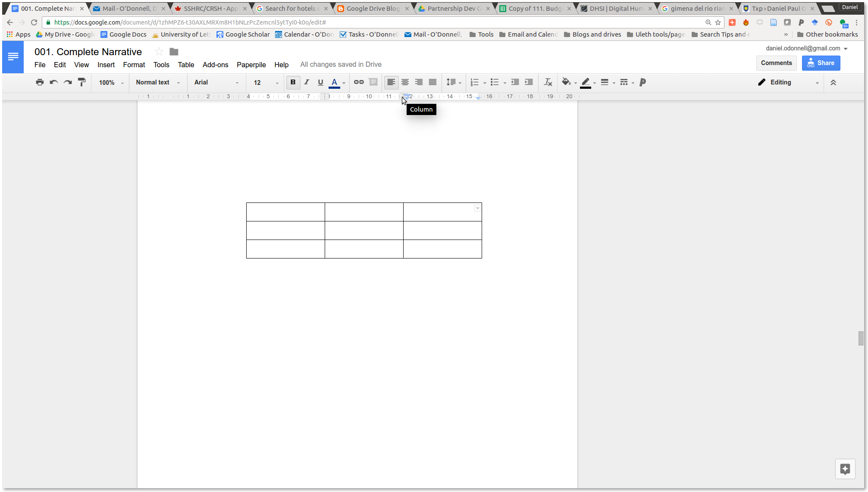This screenshot has height=492, width=868.
Task: Open text highlighting color picker
Action: pos(594,82)
